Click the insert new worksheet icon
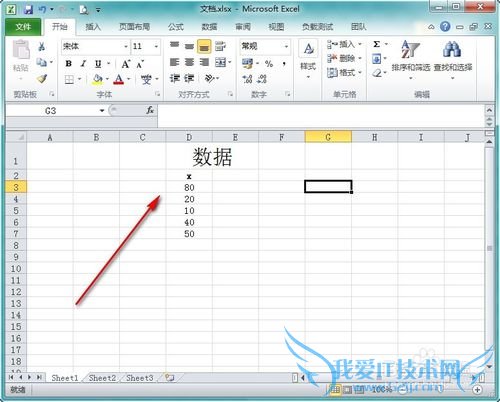 point(170,378)
